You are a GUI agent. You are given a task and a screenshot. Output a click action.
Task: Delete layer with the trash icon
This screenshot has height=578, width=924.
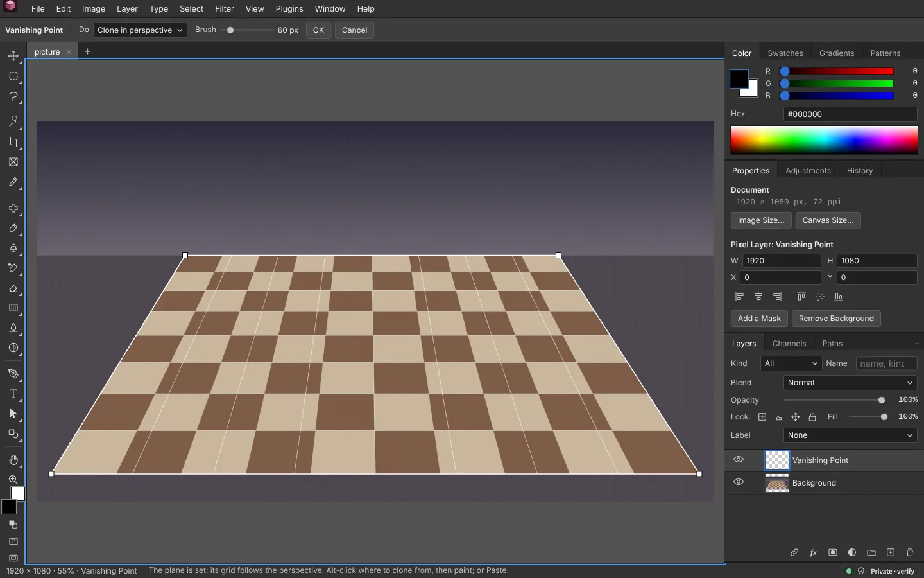pyautogui.click(x=910, y=552)
